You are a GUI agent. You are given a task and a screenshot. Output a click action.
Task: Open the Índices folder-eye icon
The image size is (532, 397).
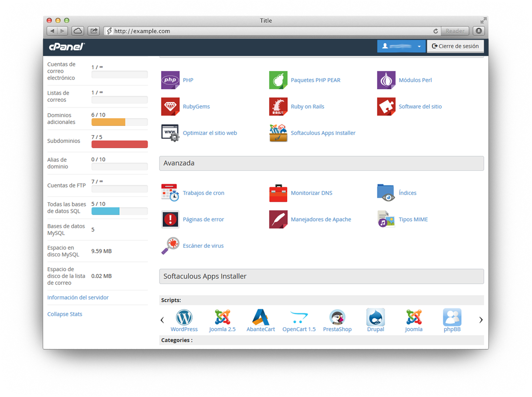[386, 193]
